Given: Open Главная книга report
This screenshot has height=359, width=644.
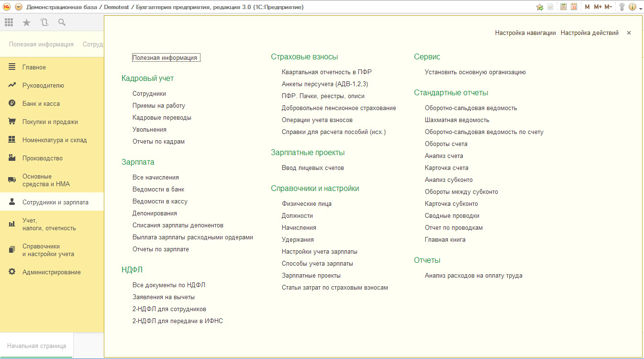Looking at the screenshot, I should coord(445,240).
